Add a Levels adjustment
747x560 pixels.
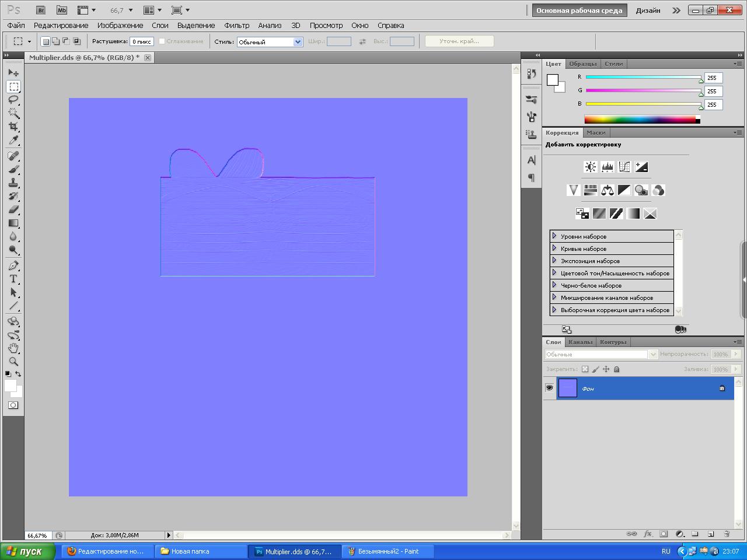point(608,167)
